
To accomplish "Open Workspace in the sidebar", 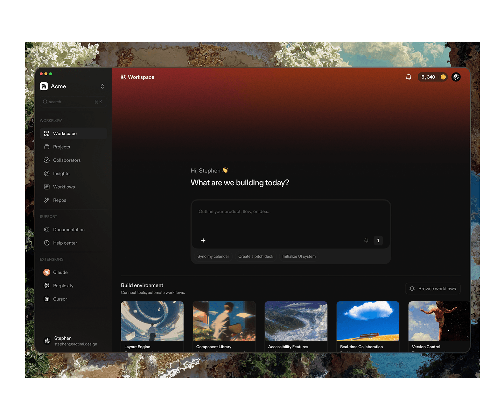I will (73, 134).
